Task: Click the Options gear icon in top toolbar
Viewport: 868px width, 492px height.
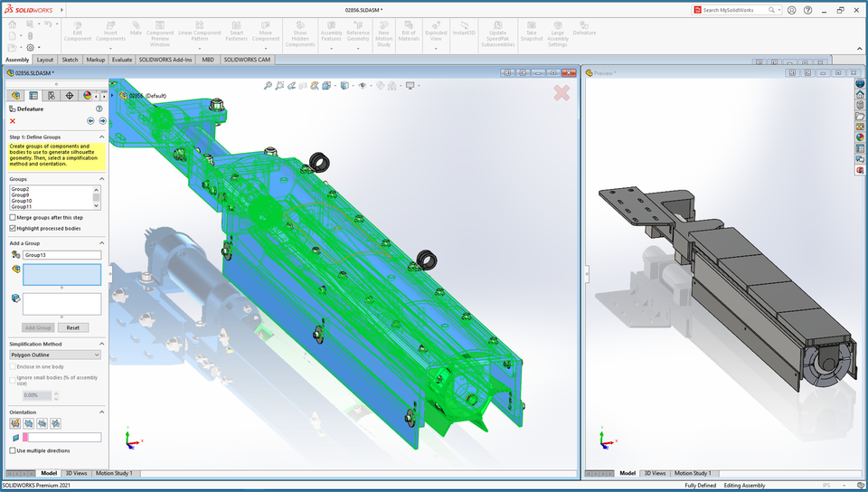Action: coord(31,48)
